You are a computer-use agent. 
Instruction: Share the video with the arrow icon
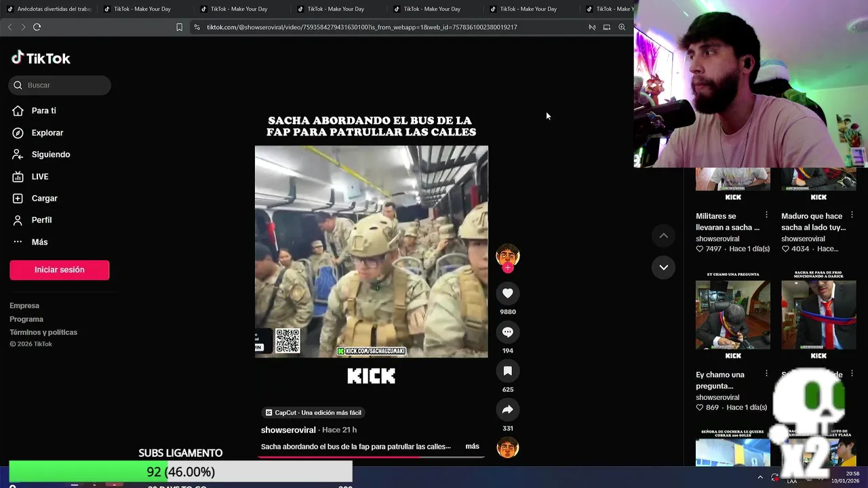click(x=507, y=409)
